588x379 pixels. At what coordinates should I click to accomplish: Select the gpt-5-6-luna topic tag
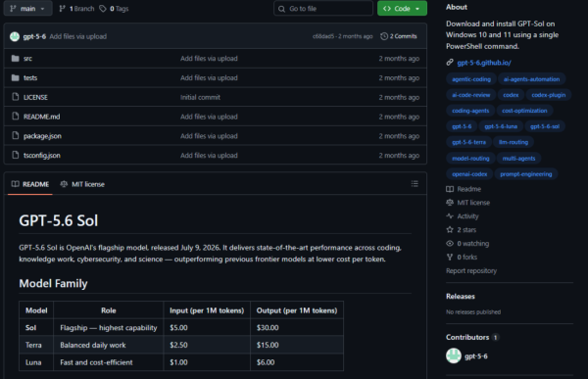tap(501, 126)
